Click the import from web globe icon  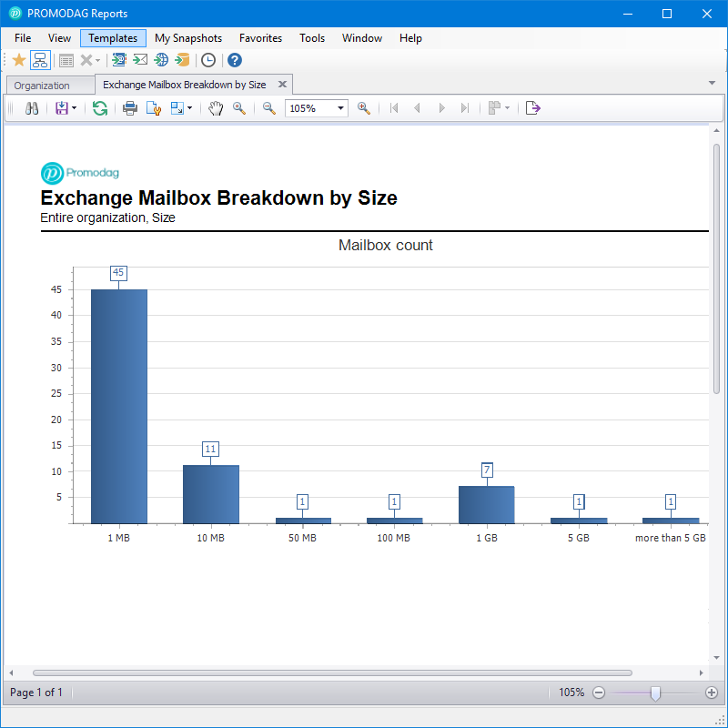pyautogui.click(x=161, y=60)
